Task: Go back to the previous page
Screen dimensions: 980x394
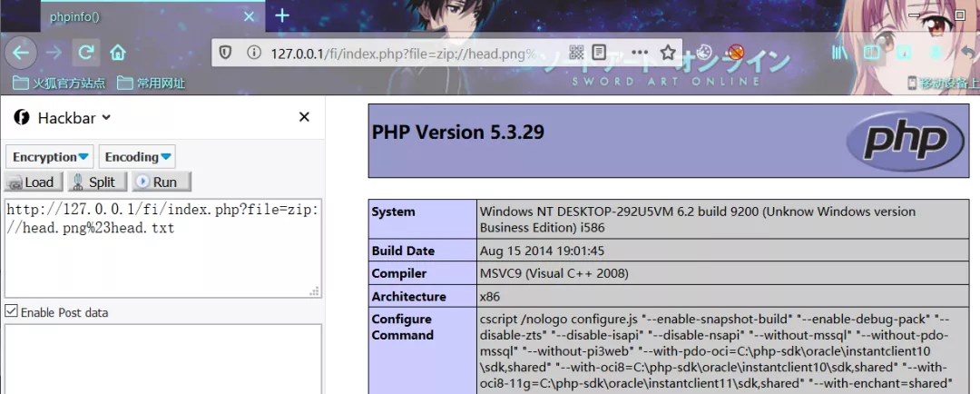Action: pos(21,53)
